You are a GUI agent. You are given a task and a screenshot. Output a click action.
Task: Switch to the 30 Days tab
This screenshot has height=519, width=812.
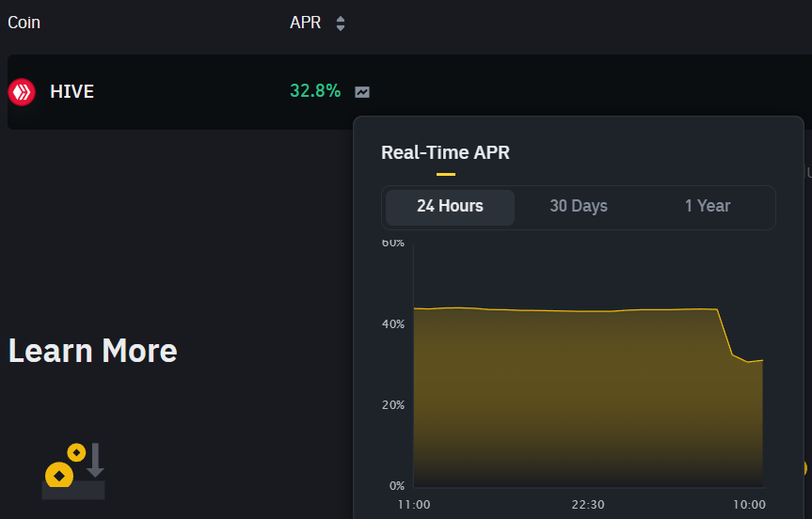[x=579, y=207]
